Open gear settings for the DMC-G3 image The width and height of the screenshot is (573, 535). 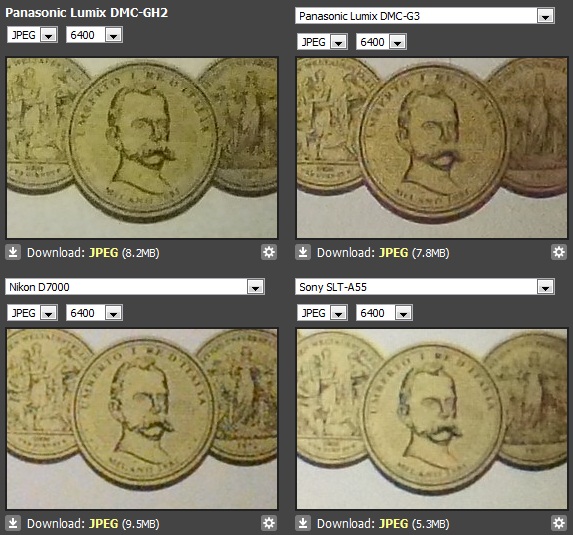tap(559, 252)
